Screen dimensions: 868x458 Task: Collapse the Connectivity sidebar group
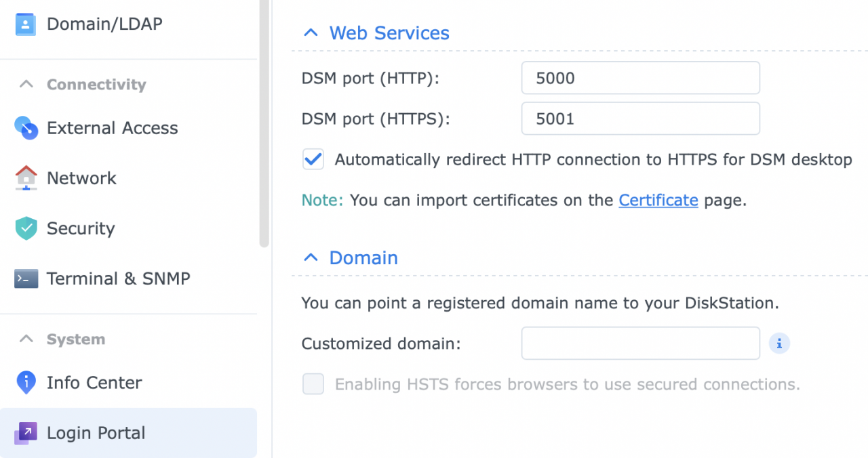[26, 85]
